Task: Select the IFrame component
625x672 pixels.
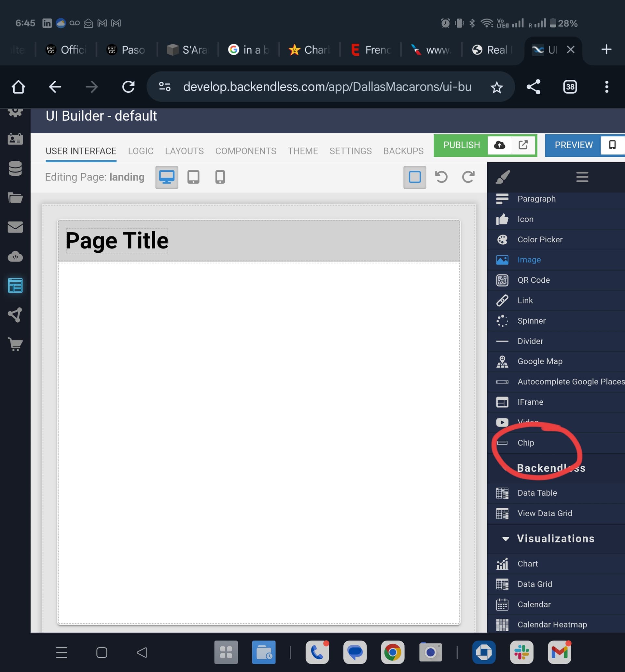Action: click(556, 402)
